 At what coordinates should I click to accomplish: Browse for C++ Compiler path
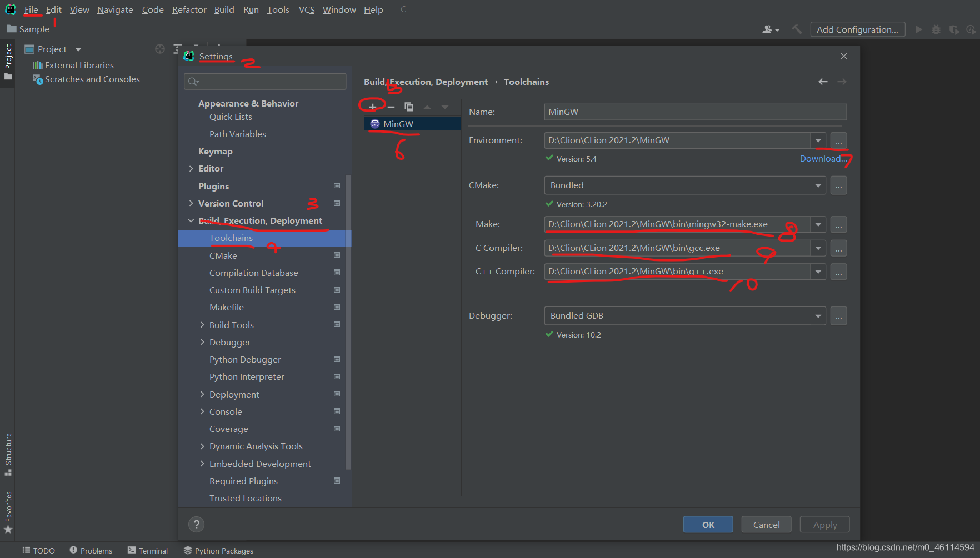(839, 272)
